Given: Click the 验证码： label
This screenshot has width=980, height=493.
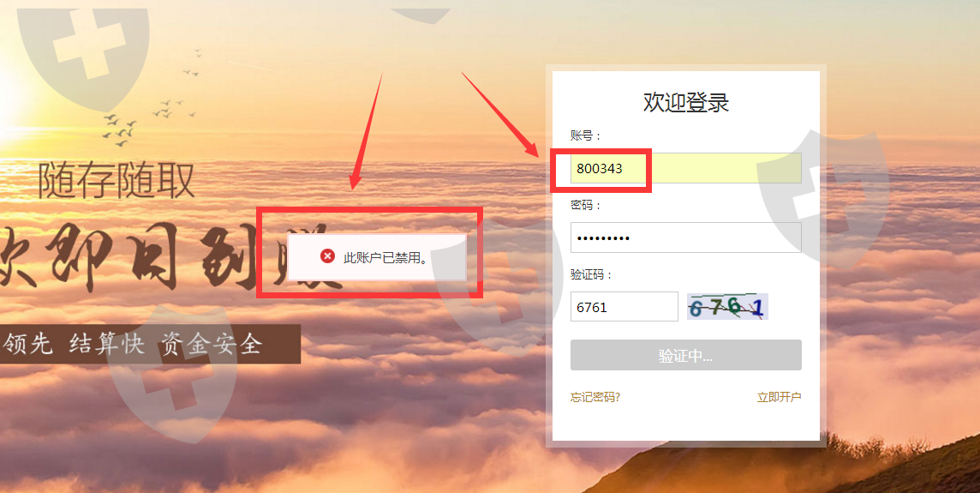Looking at the screenshot, I should click(x=592, y=274).
